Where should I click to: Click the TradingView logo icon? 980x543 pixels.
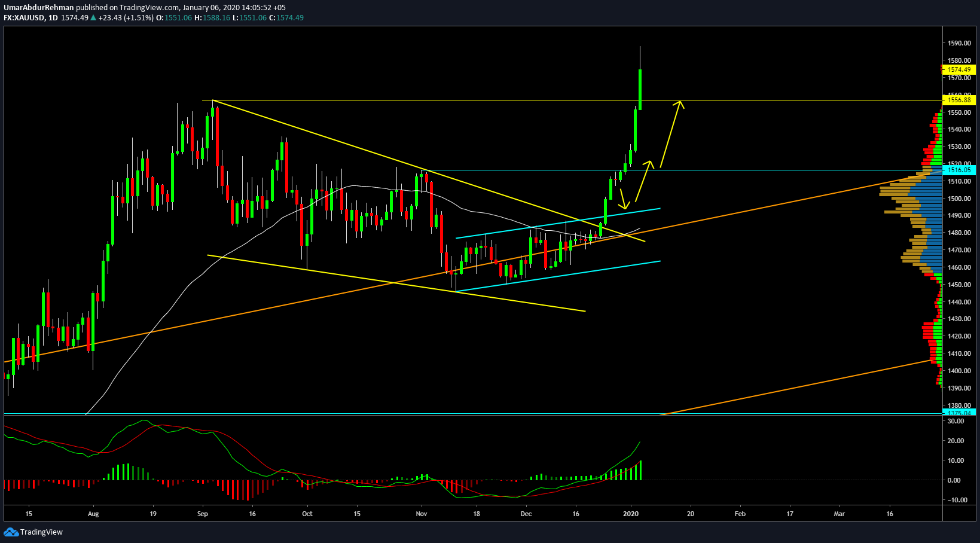click(11, 532)
